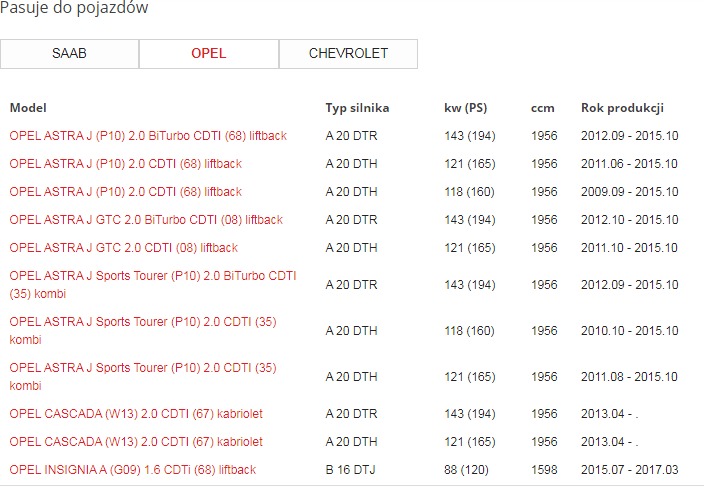The height and width of the screenshot is (490, 704).
Task: Open Insignia A (G09) 1.6 CDTi liftback link
Action: coord(133,470)
